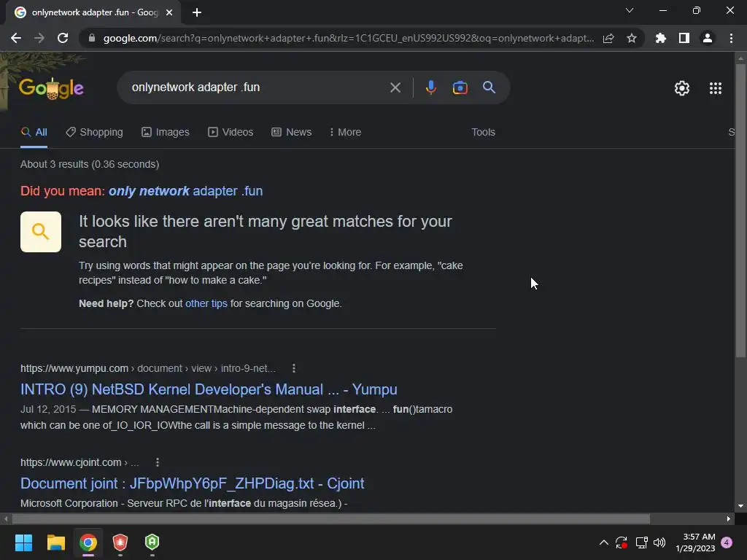This screenshot has height=560, width=747.
Task: Switch to Images results tab
Action: [166, 133]
